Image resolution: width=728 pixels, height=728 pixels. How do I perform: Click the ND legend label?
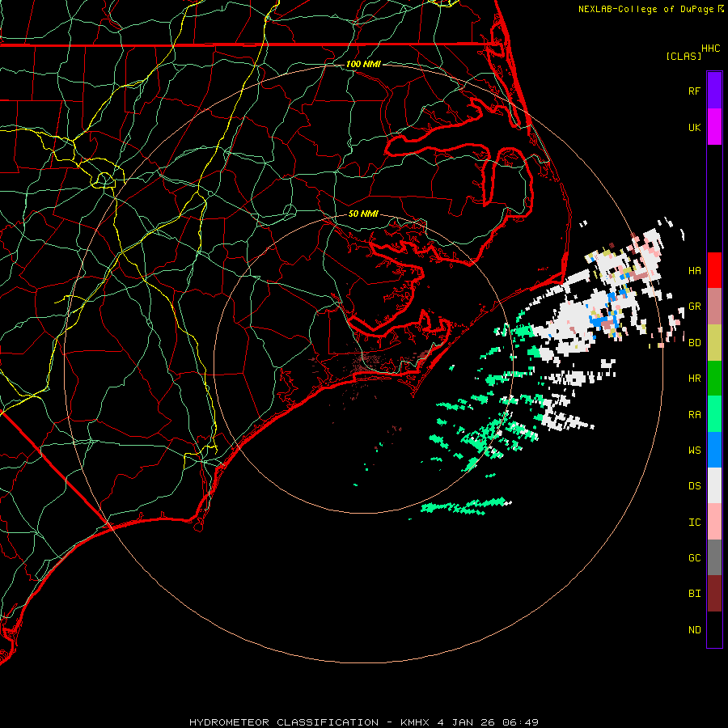tap(694, 630)
